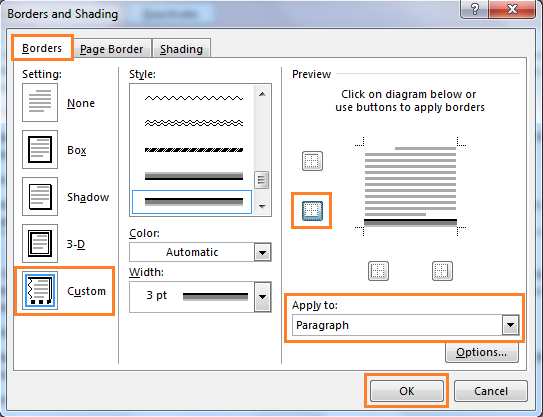Click the Box setting label
Viewport: 543px width, 417px height.
[x=77, y=150]
